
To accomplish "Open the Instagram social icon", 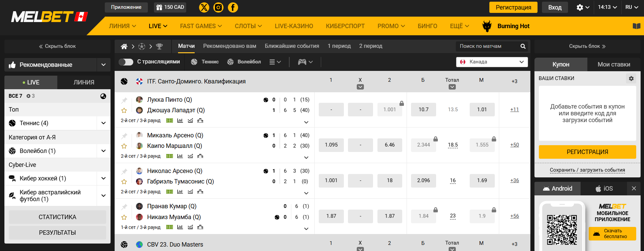I will (218, 7).
